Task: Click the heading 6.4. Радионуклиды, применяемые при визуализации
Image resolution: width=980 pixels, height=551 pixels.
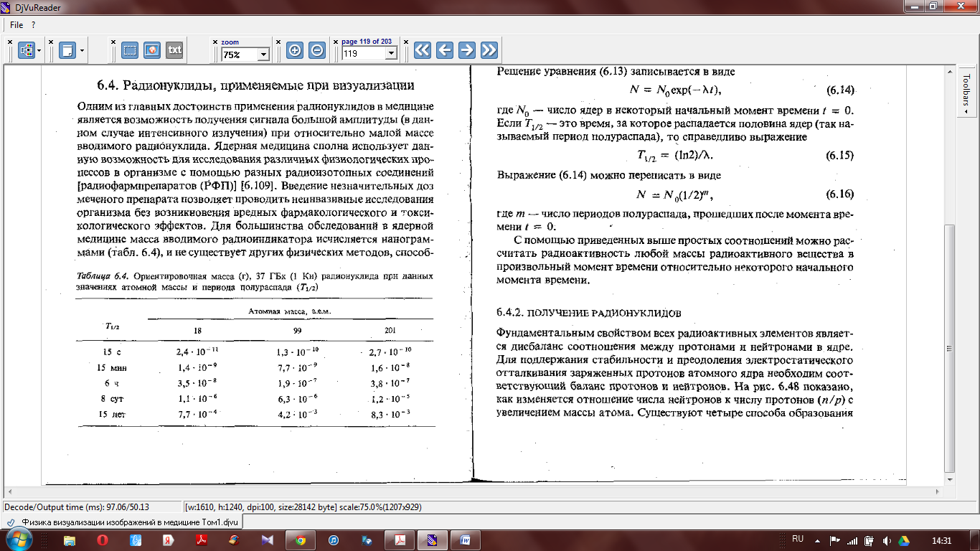Action: coord(256,86)
